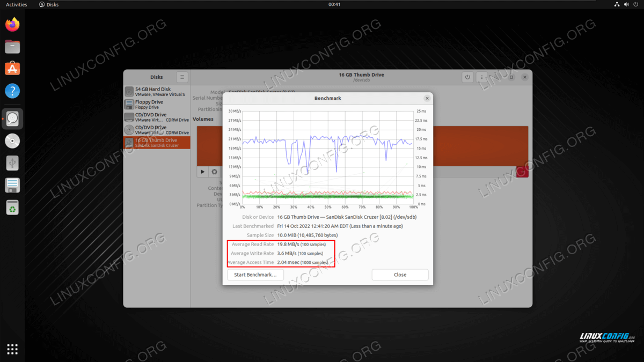Click the Benchmark dialog title
The height and width of the screenshot is (362, 644).
(x=328, y=99)
